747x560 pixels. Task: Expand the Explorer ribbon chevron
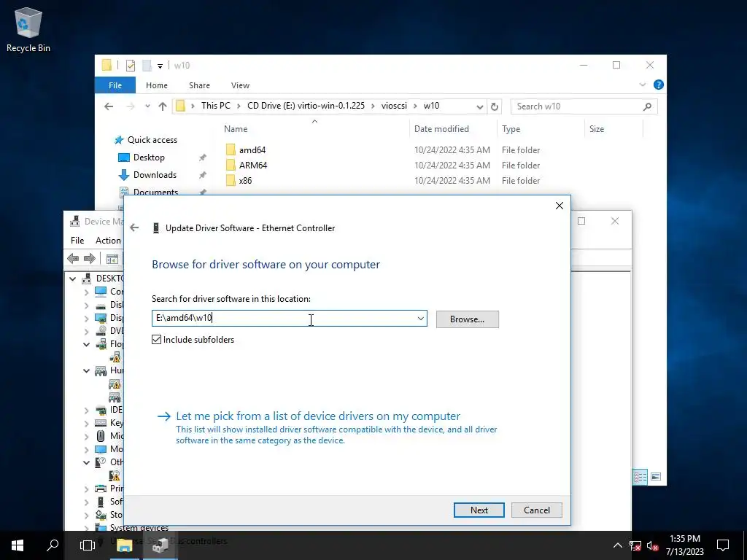pyautogui.click(x=642, y=85)
